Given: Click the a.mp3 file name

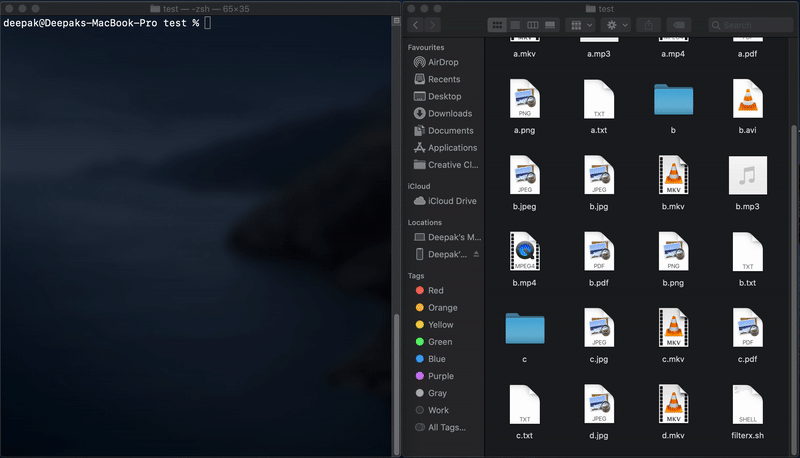Looking at the screenshot, I should pos(598,54).
